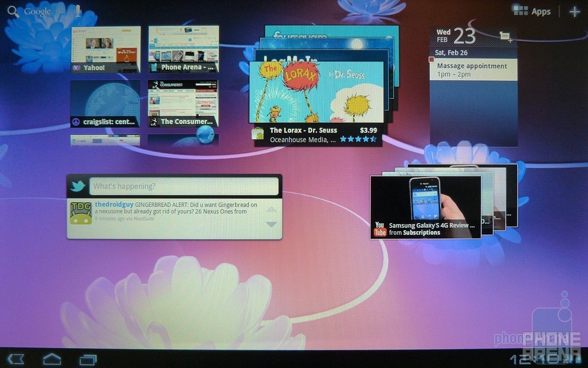The width and height of the screenshot is (588, 368).
Task: Open the foursquare card in Market stack
Action: point(332,31)
